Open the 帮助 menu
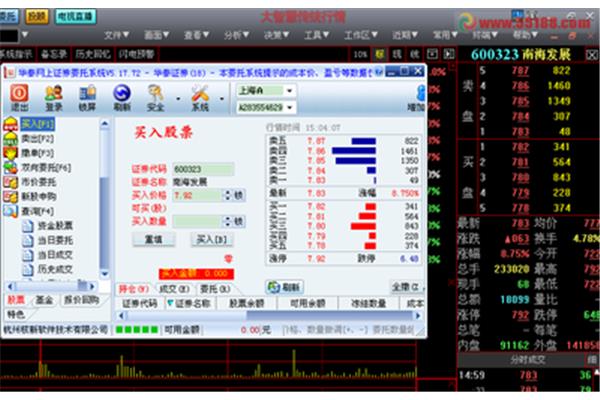The width and height of the screenshot is (600, 400). [525, 35]
